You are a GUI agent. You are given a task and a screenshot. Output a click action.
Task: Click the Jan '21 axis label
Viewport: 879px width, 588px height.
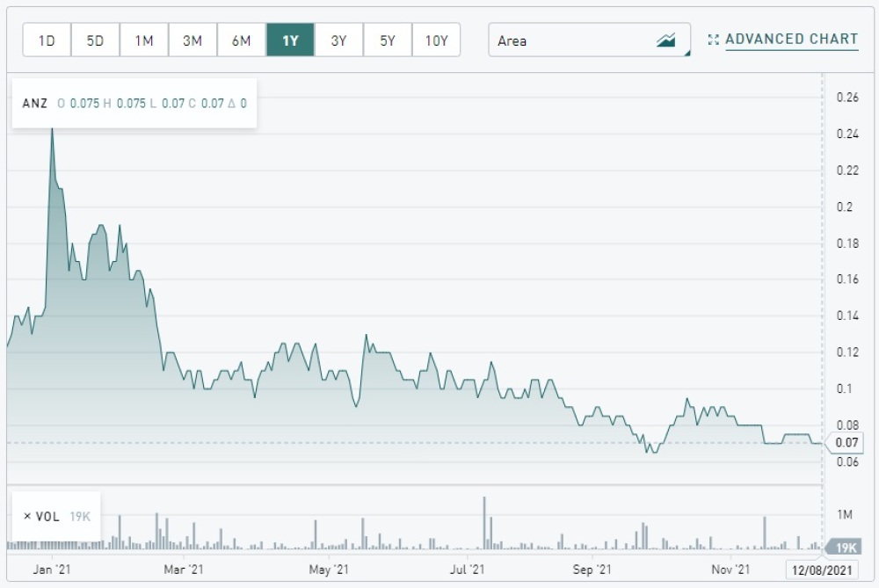tap(52, 570)
